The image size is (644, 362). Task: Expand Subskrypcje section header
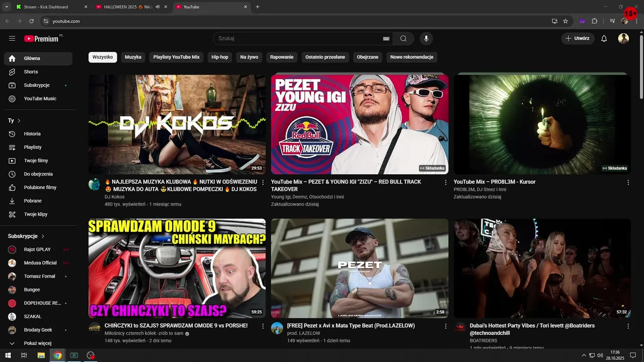click(26, 236)
